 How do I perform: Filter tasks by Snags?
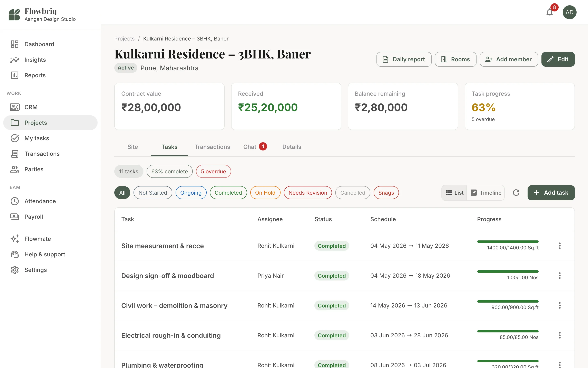(386, 193)
